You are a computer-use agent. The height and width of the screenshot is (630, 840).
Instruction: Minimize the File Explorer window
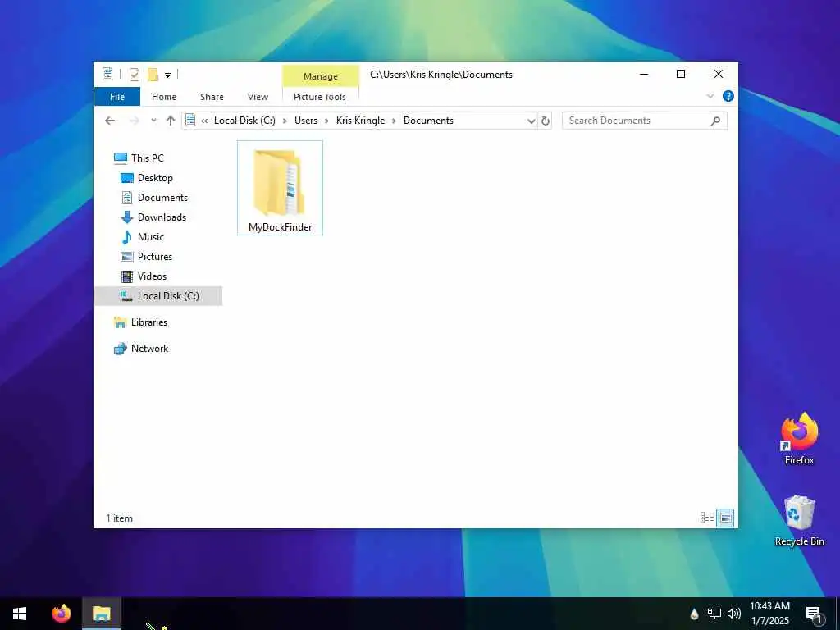(644, 74)
